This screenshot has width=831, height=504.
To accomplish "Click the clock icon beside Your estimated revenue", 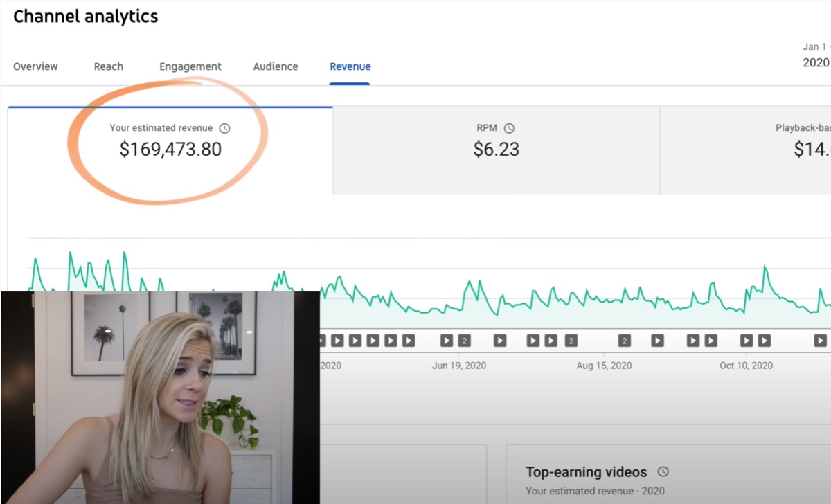I will 224,128.
